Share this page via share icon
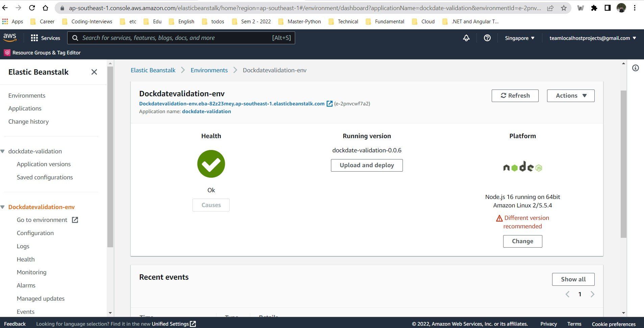 click(550, 8)
